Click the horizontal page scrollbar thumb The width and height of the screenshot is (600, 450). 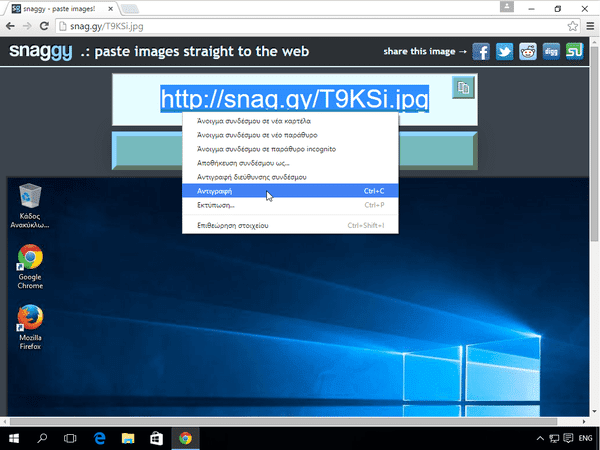pos(284,421)
